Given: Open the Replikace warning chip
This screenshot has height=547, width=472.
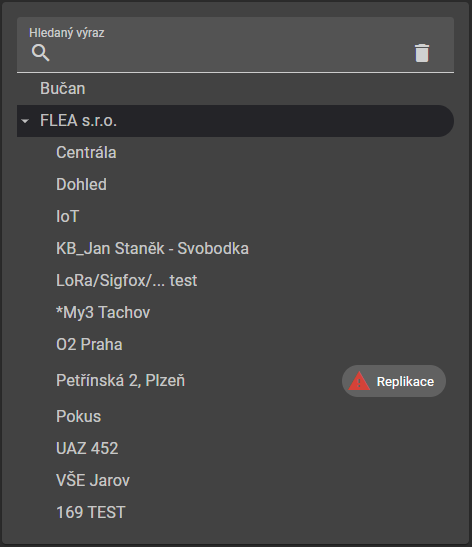Looking at the screenshot, I should tap(394, 381).
